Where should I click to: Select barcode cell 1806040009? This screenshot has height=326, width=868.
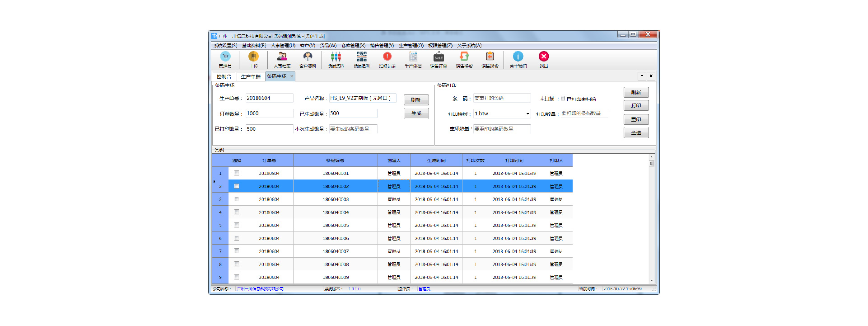[336, 277]
